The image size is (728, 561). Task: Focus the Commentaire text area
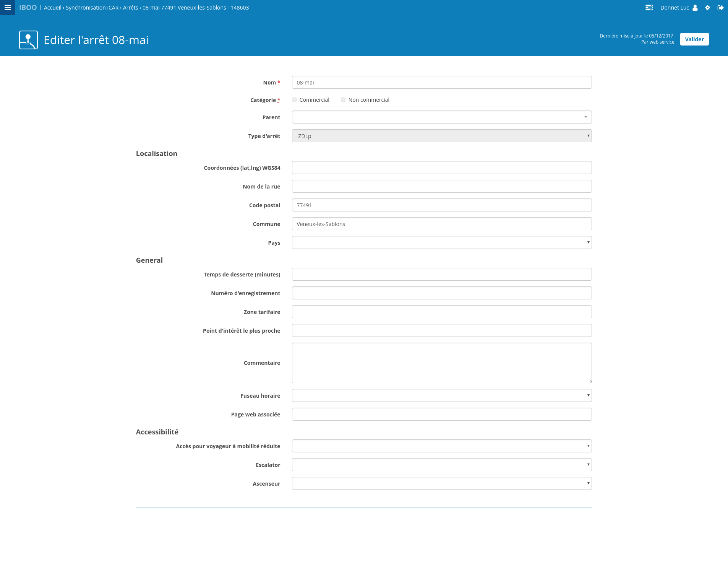pos(441,363)
